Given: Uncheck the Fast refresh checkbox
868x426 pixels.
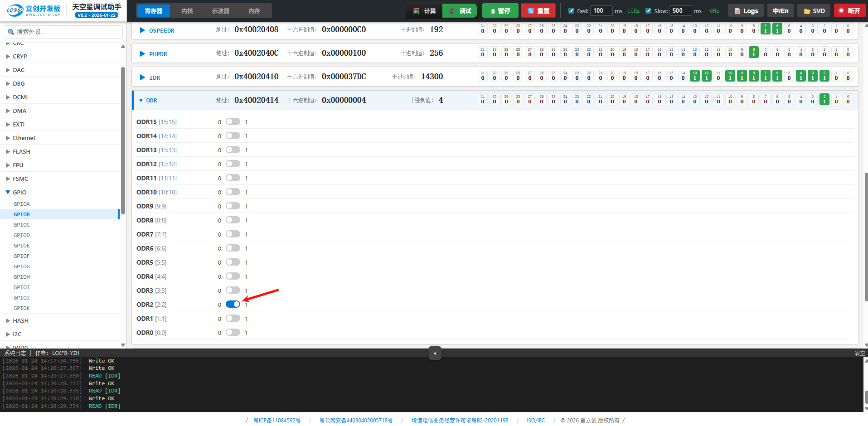Looking at the screenshot, I should pyautogui.click(x=571, y=11).
